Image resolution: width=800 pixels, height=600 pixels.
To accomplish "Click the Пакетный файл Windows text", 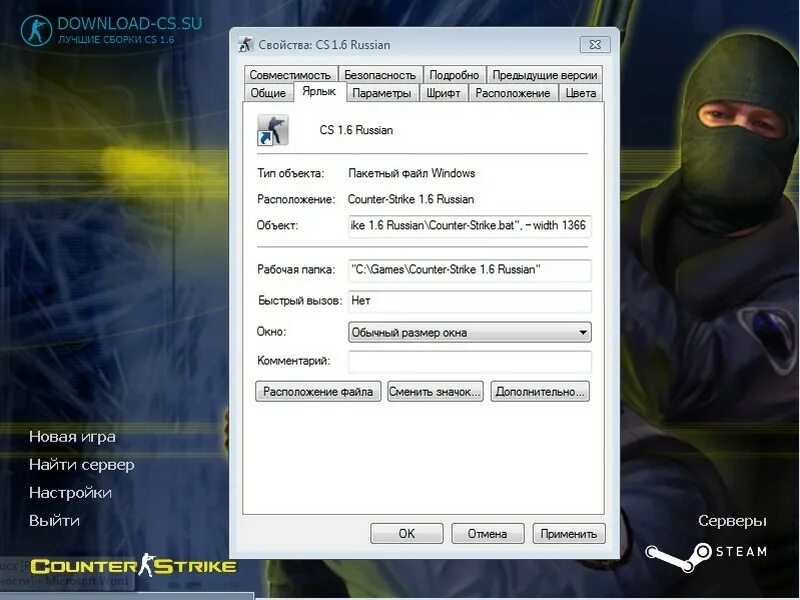I will point(411,173).
